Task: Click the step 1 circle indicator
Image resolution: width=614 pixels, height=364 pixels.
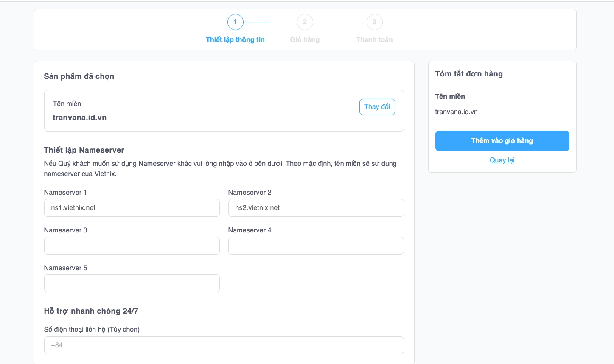Action: tap(235, 22)
